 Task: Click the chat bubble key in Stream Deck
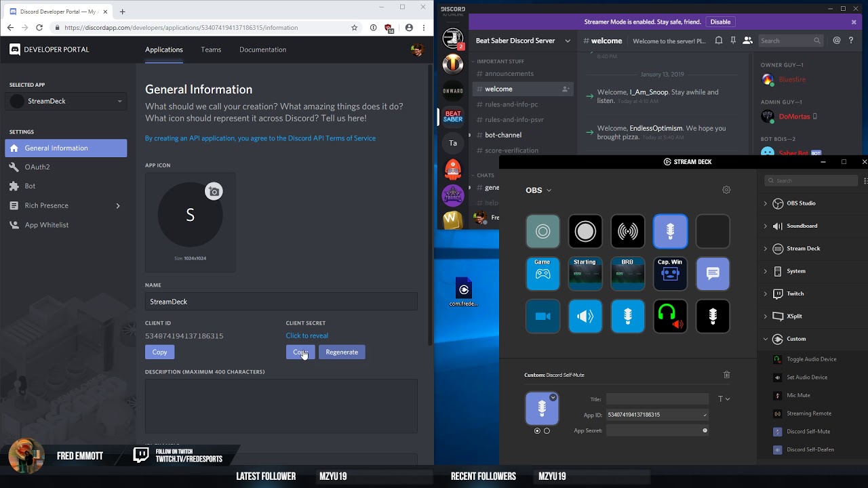coord(713,274)
